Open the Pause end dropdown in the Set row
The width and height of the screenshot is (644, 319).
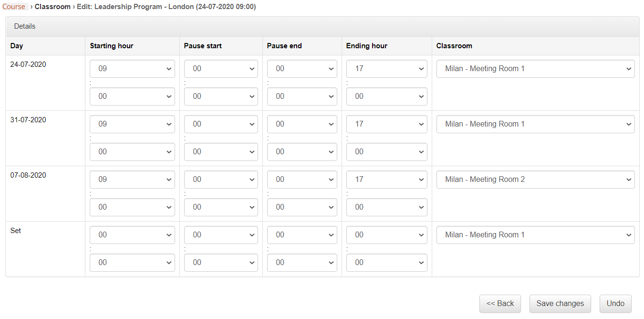tap(302, 234)
